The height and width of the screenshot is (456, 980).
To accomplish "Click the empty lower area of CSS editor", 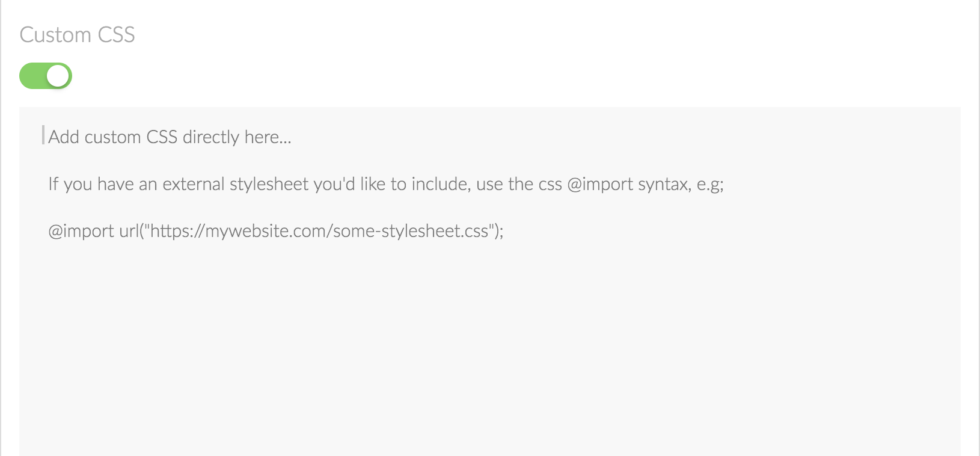I will (489, 373).
